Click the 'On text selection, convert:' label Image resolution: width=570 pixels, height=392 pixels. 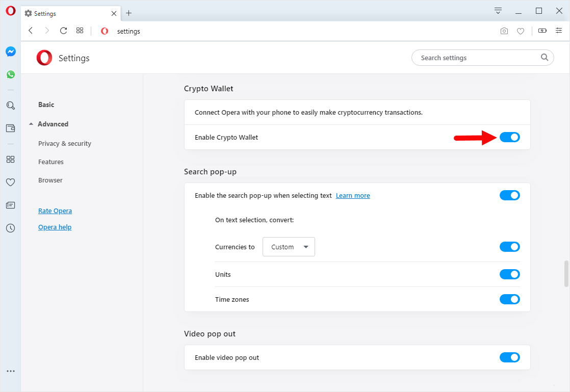point(254,220)
